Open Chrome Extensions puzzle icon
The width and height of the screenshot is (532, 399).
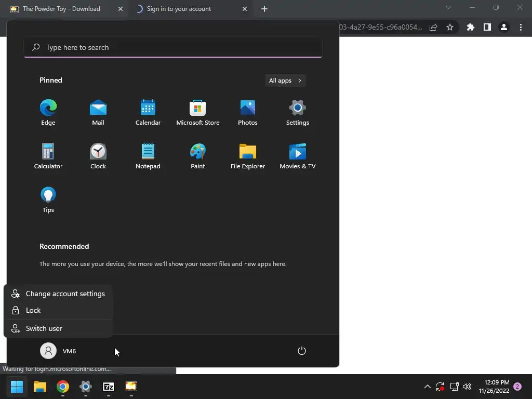point(470,27)
